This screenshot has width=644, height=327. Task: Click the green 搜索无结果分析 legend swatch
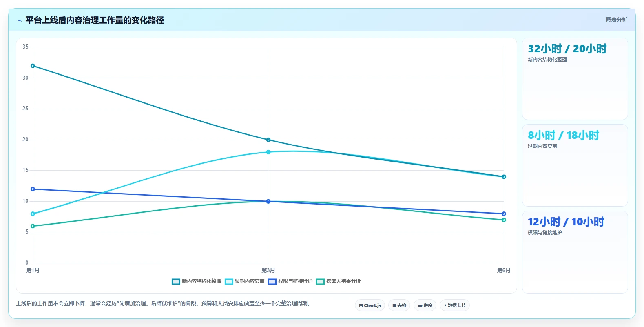point(320,281)
